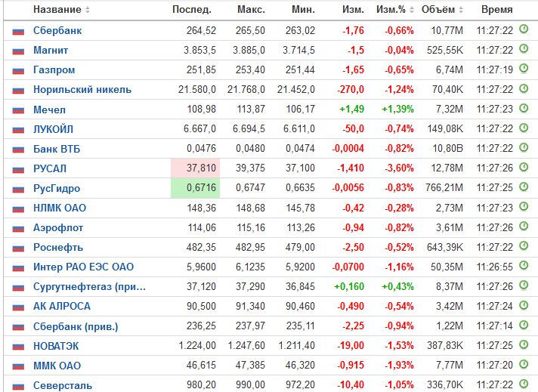Viewport: 538px width, 392px height.
Task: Click the Russian flag icon beside РУСАЛ
Action: (x=18, y=169)
